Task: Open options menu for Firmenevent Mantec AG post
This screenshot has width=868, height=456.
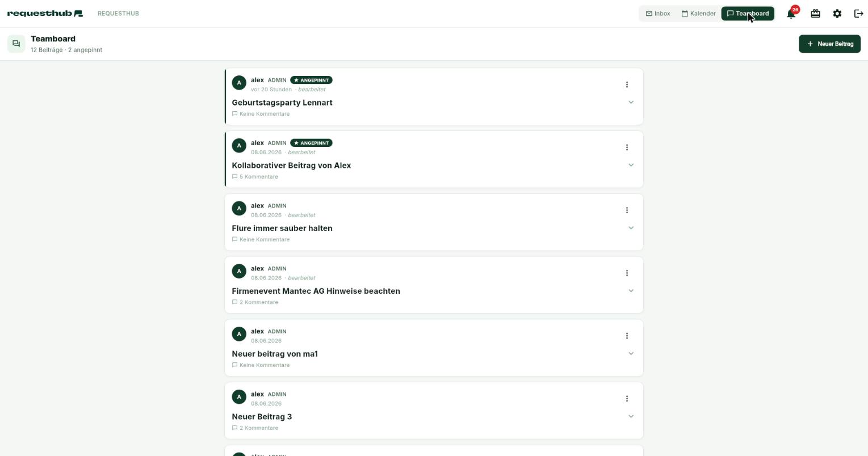Action: [627, 273]
